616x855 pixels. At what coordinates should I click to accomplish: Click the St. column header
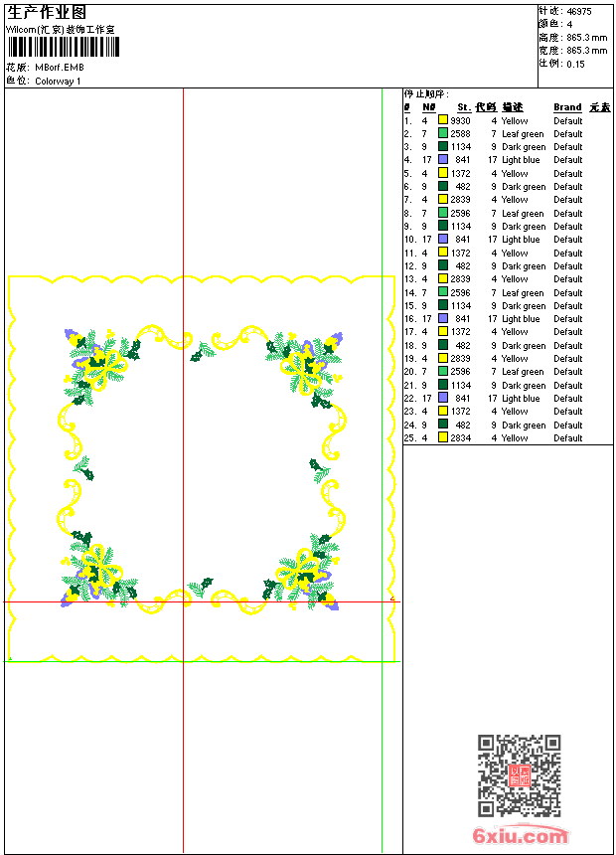coord(464,107)
